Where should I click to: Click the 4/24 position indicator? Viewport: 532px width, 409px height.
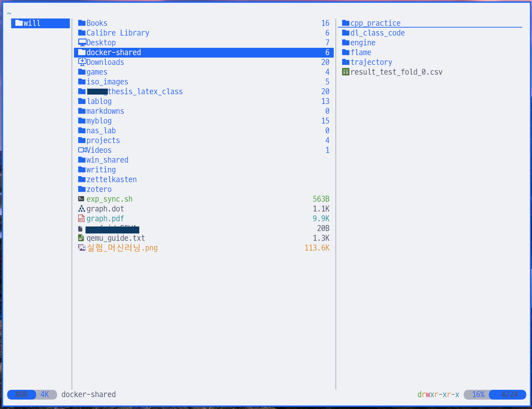(509, 394)
